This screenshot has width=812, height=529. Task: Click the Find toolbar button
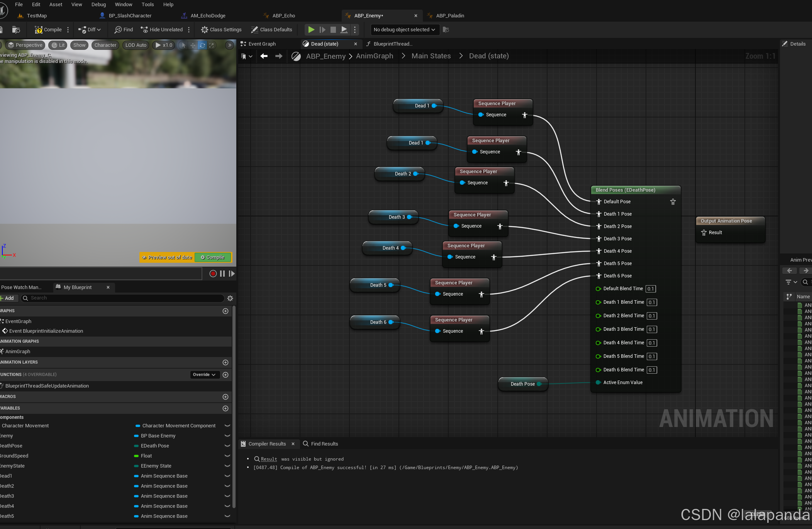(124, 30)
